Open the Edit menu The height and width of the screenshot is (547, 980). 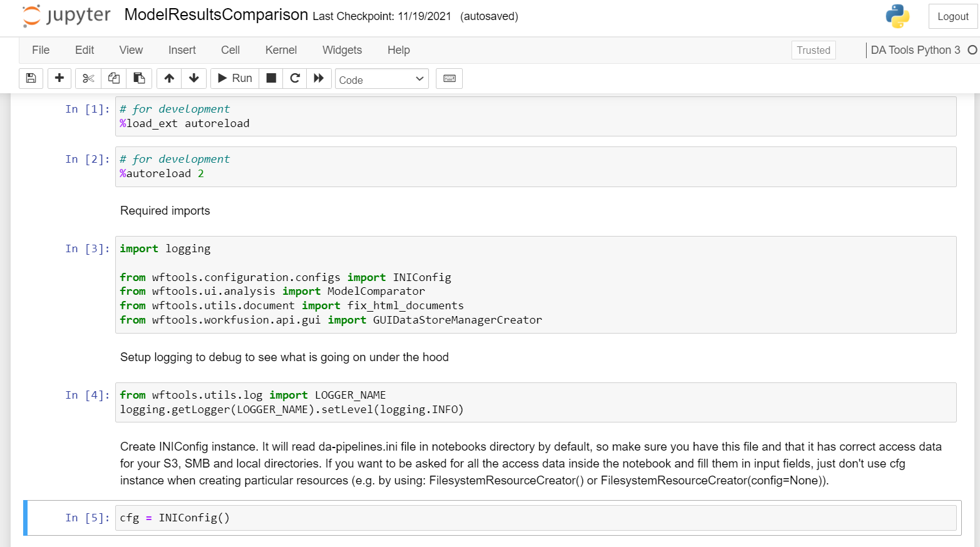click(x=85, y=50)
